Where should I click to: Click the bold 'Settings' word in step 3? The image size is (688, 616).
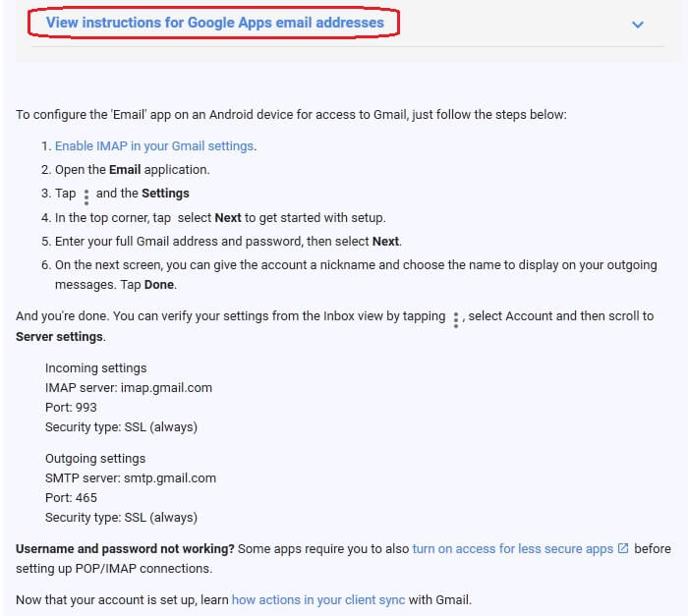click(x=165, y=194)
